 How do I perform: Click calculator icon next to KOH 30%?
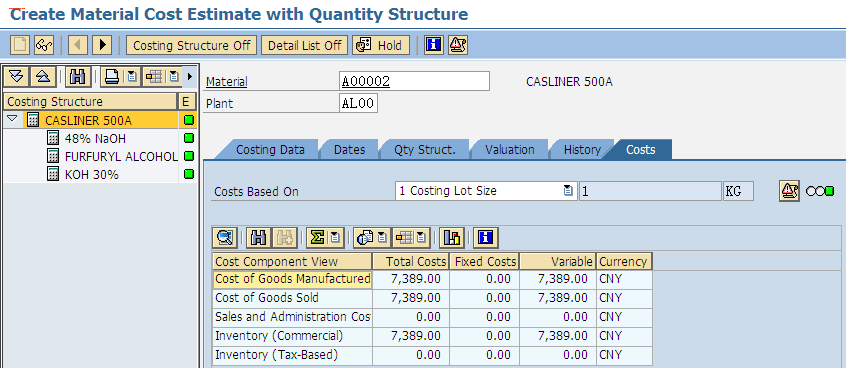click(53, 174)
